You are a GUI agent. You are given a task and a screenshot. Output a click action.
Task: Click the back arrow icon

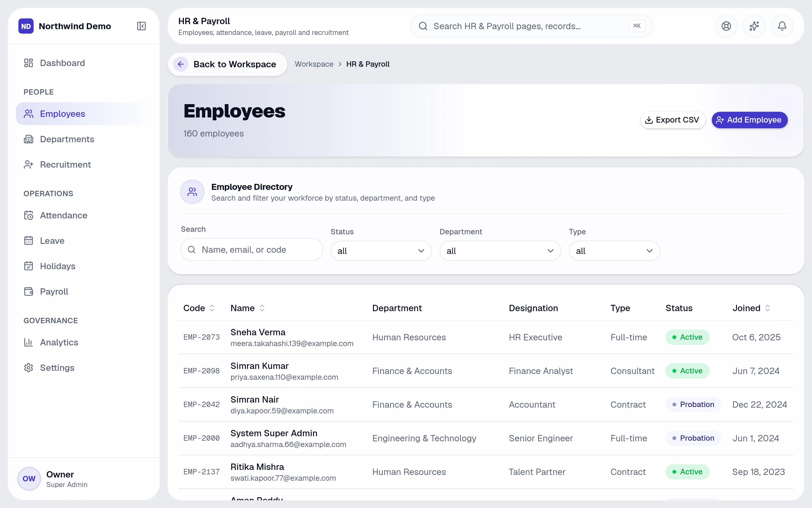[x=181, y=64]
